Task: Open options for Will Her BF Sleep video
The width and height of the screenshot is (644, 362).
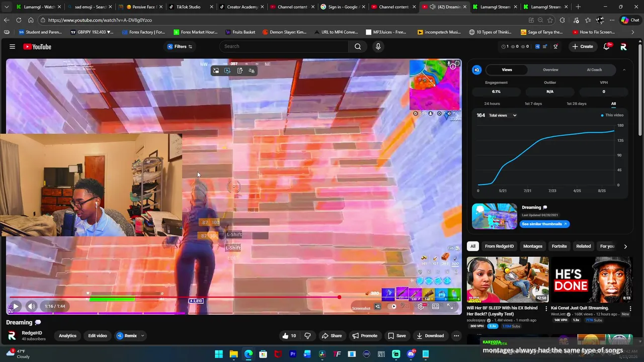Action: [546, 310]
